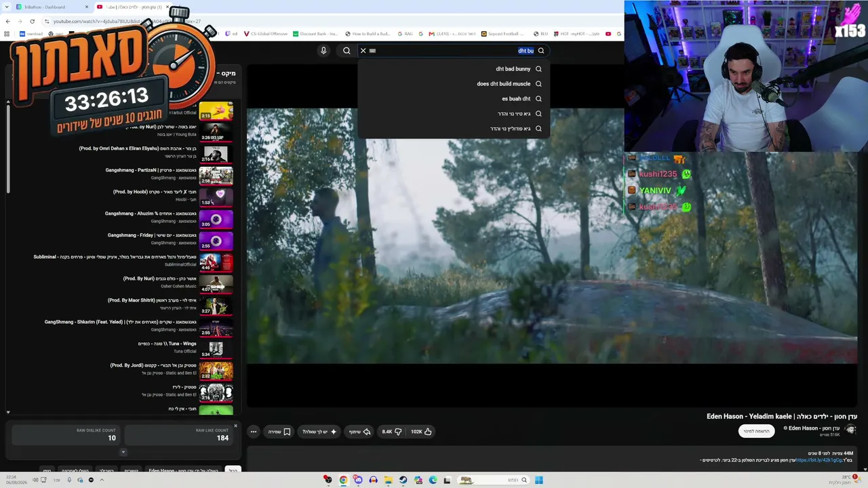Open the Windows Start menu
This screenshot has height=488, width=868.
pyautogui.click(x=539, y=481)
